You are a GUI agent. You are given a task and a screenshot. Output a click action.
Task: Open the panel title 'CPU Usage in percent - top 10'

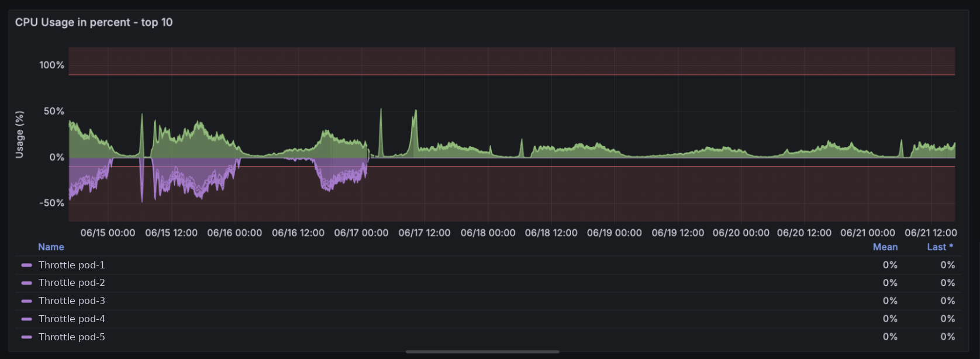pos(94,22)
